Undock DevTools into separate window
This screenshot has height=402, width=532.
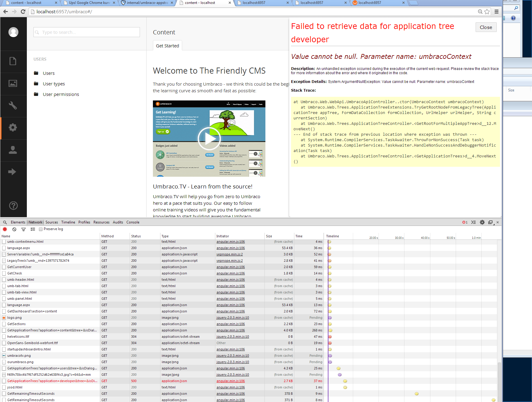(491, 222)
